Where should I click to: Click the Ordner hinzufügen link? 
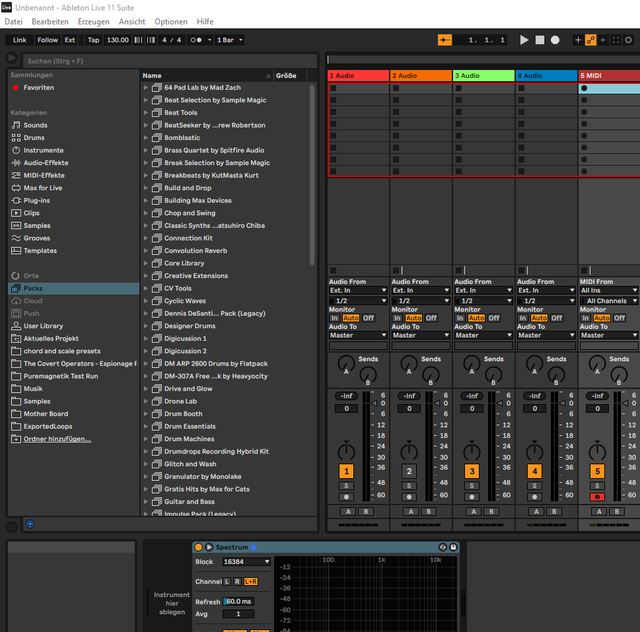tap(57, 439)
